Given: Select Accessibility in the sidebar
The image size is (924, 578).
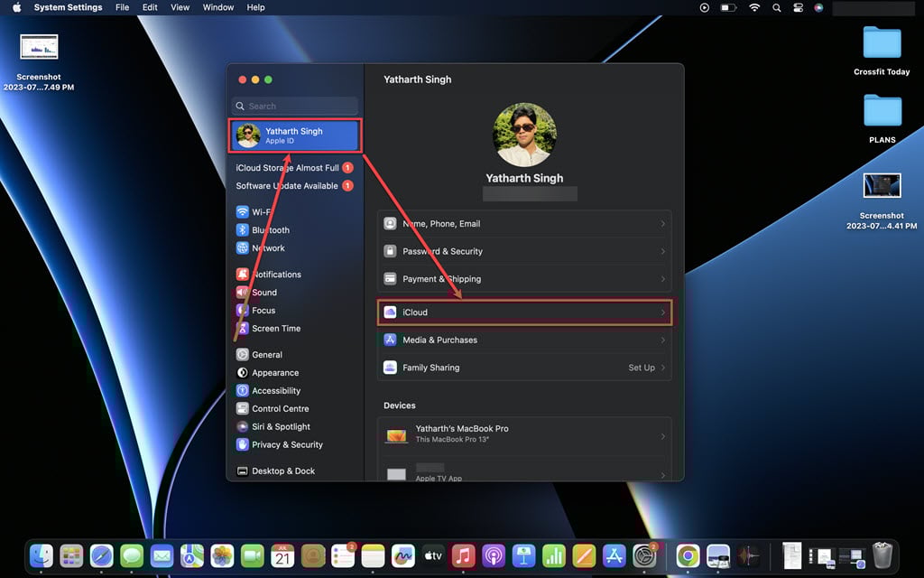Looking at the screenshot, I should 268,390.
